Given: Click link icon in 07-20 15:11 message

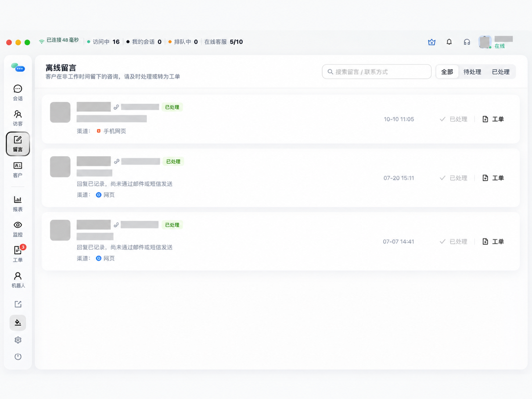Looking at the screenshot, I should (x=116, y=161).
